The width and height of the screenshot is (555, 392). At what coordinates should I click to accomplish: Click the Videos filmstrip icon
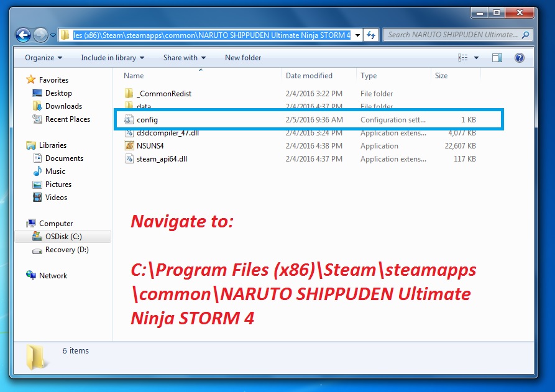[37, 197]
